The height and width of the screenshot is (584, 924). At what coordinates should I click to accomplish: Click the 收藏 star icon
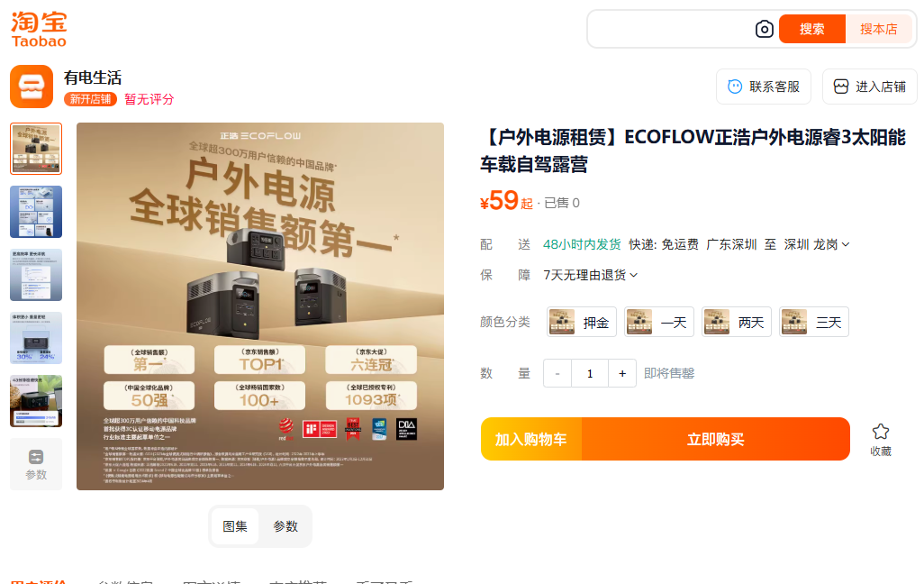coord(881,432)
